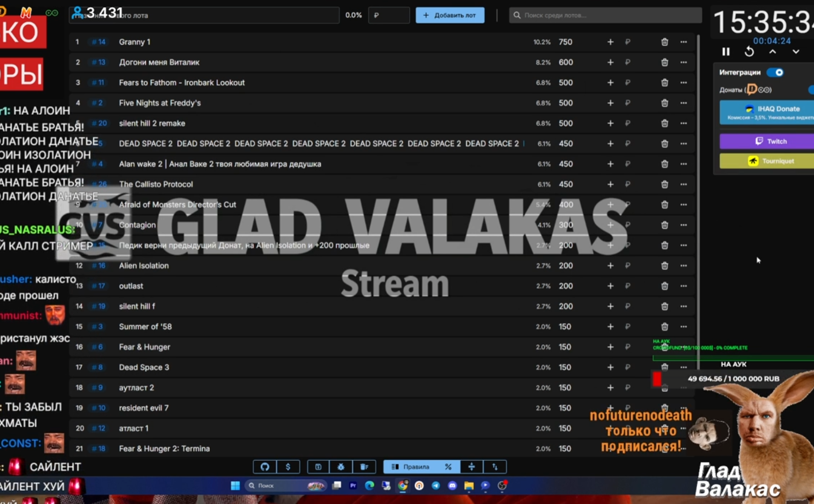Click the divide toolbar icon
Screen dimensions: 814x504
471,467
